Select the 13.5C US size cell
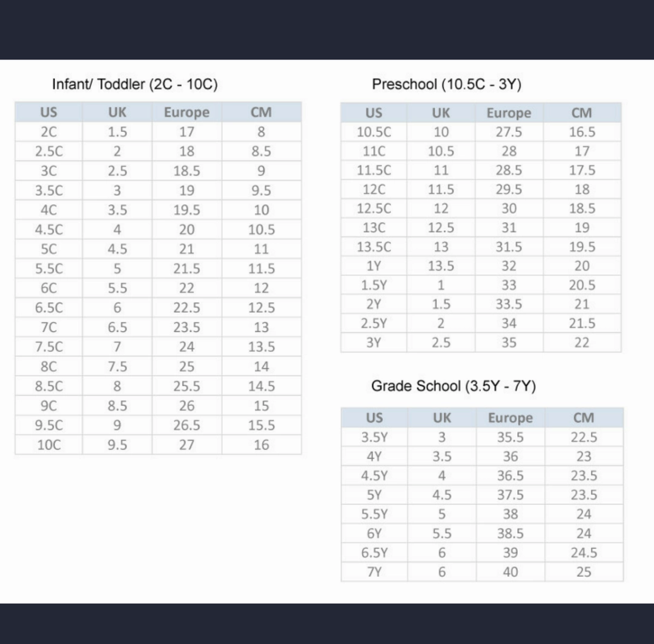The width and height of the screenshot is (654, 644). pos(374,247)
